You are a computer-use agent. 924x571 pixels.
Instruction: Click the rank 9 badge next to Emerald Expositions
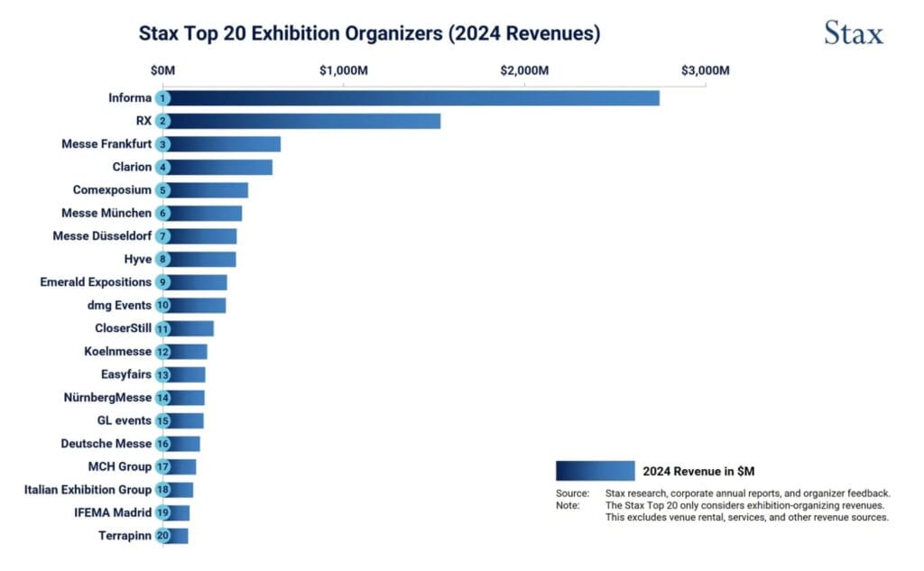tap(163, 282)
